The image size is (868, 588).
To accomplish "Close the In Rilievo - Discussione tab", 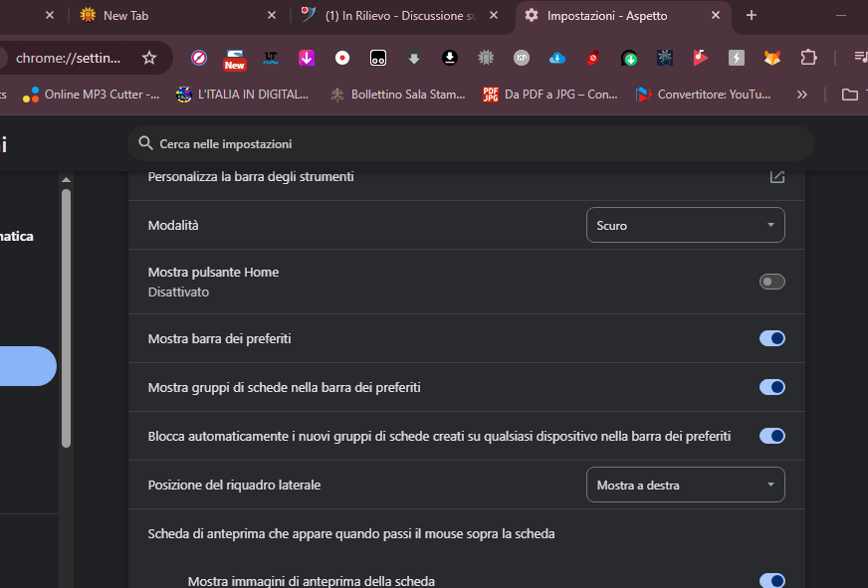I will pos(494,16).
